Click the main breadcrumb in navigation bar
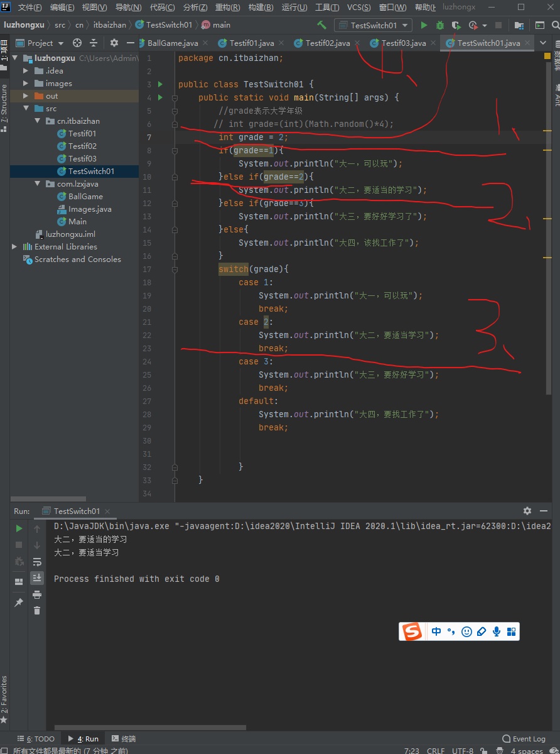 pyautogui.click(x=216, y=25)
